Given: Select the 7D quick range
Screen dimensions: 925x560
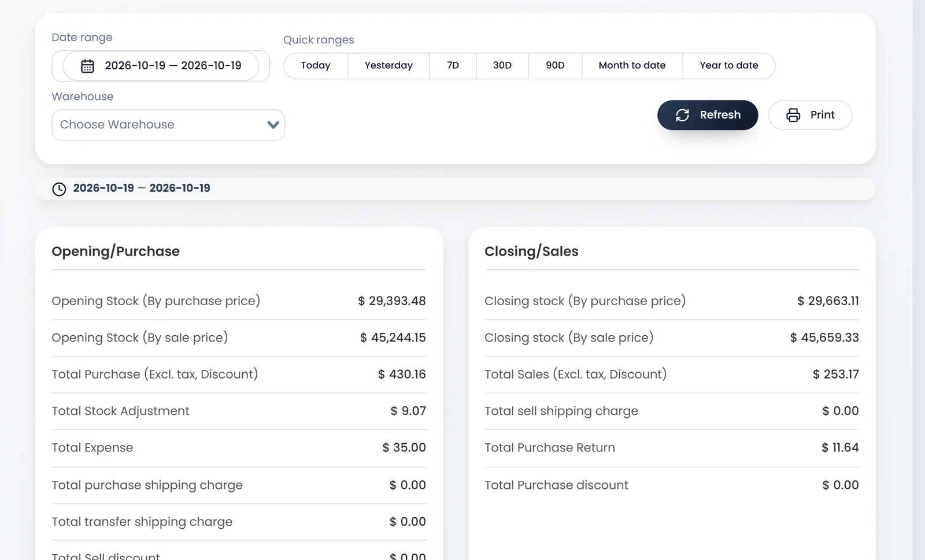Looking at the screenshot, I should point(453,65).
